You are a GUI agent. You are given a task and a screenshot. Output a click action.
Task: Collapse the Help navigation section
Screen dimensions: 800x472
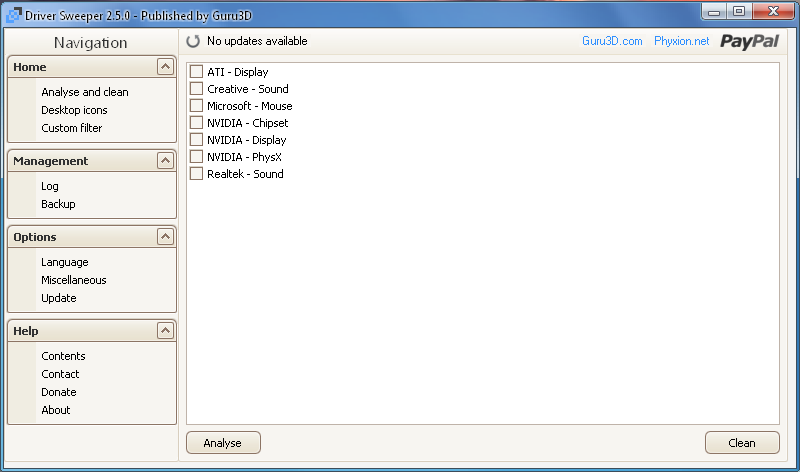pos(165,331)
